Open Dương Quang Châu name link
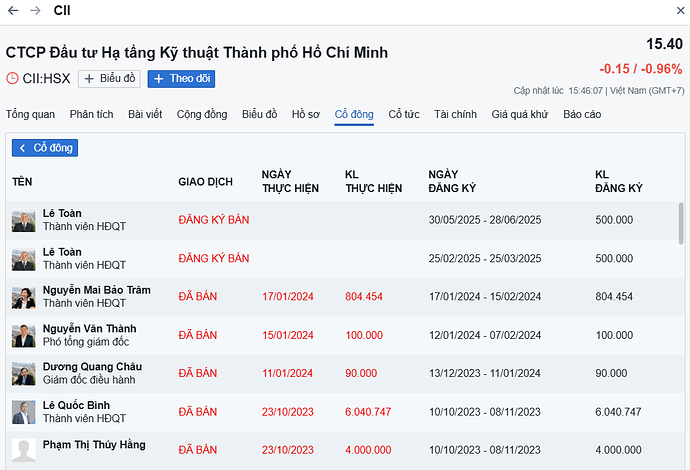690x470 pixels. tap(92, 367)
